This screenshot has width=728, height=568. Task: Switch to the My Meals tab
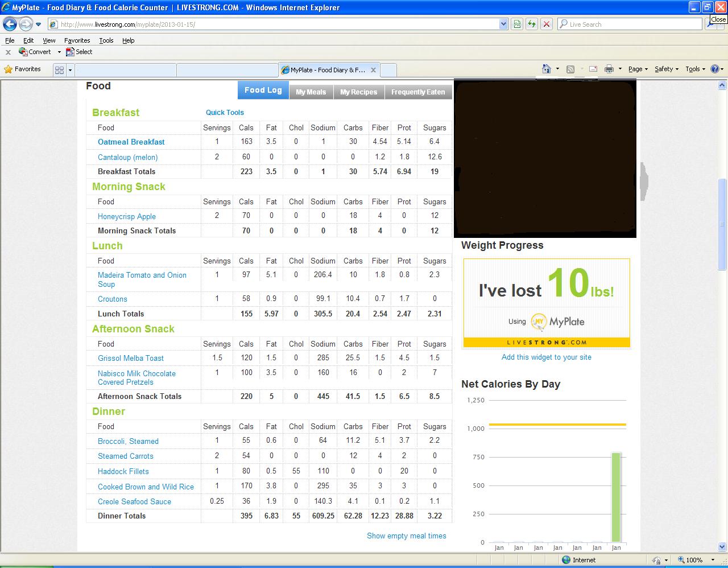311,92
